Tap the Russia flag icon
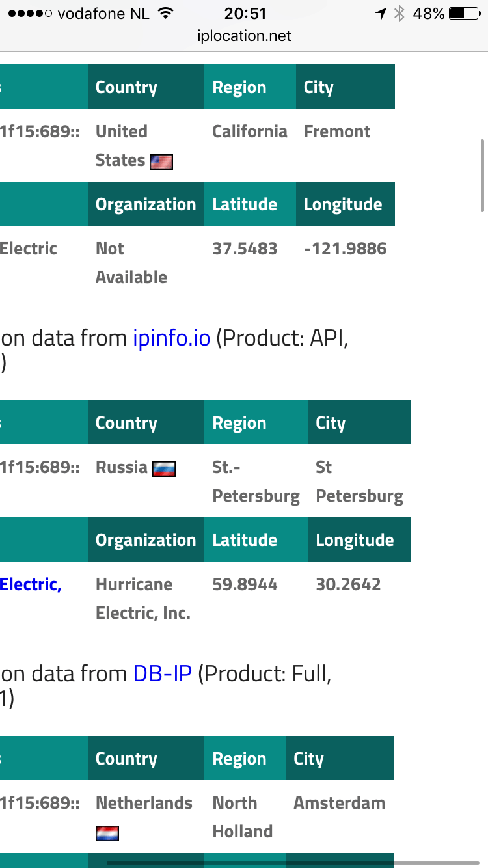This screenshot has height=868, width=488. tap(164, 468)
